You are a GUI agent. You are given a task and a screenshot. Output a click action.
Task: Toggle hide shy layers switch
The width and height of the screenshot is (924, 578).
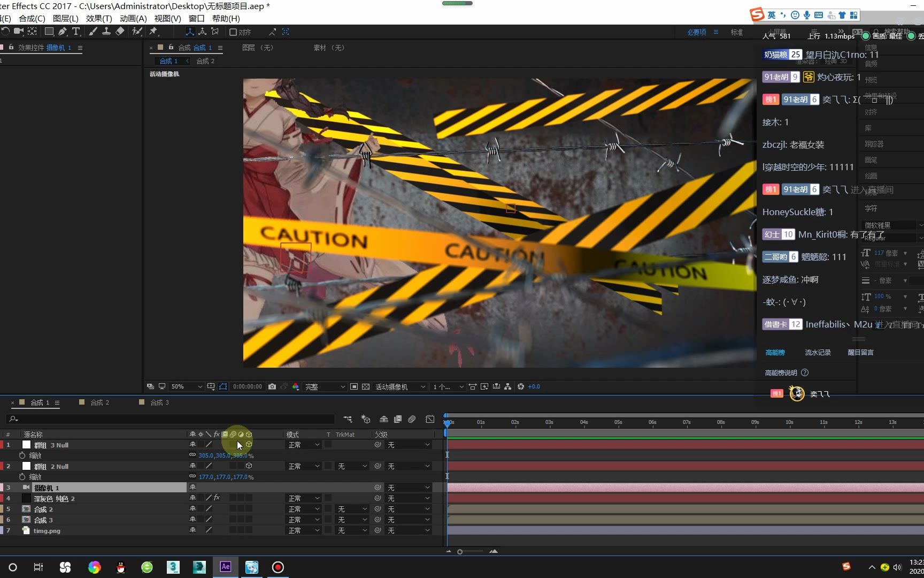pos(384,419)
